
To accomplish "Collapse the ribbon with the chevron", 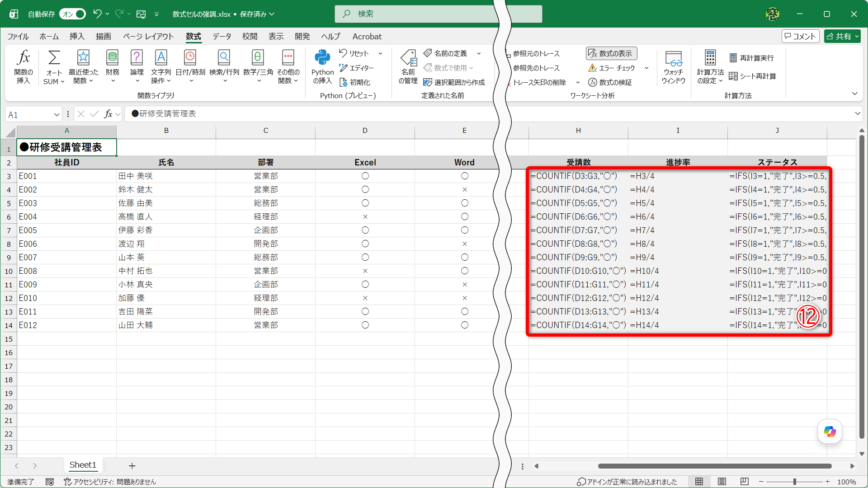I will tap(854, 94).
